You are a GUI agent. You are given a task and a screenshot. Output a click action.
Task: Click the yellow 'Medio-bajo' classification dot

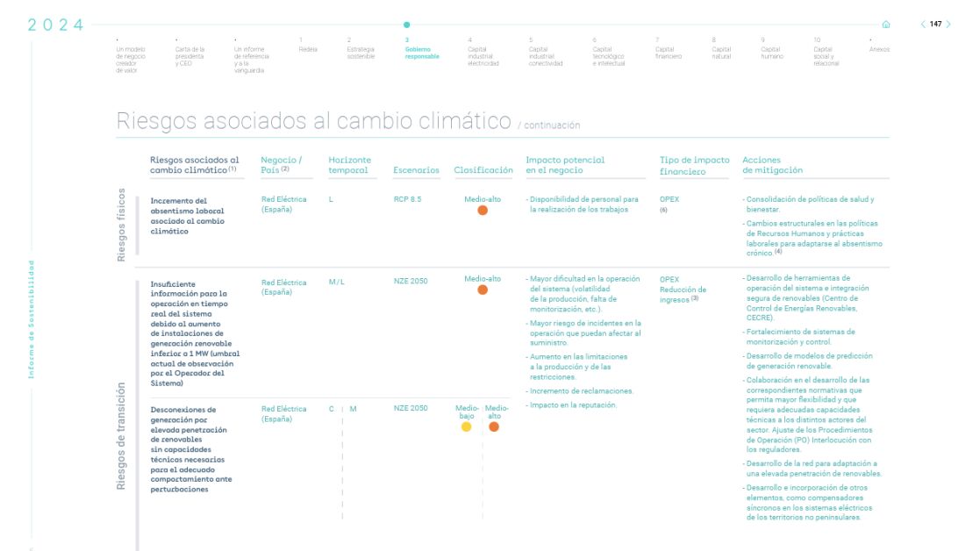[x=467, y=426]
